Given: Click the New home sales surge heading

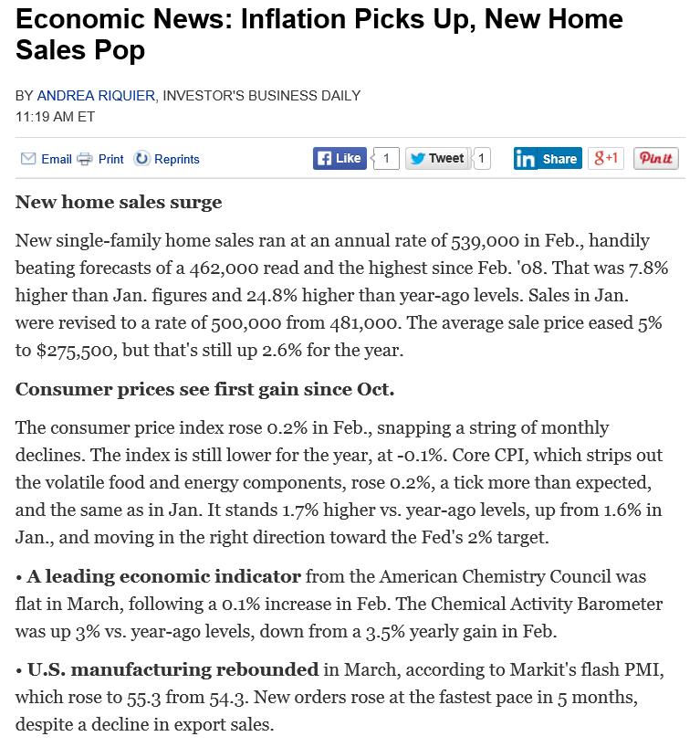Looking at the screenshot, I should coord(119,202).
